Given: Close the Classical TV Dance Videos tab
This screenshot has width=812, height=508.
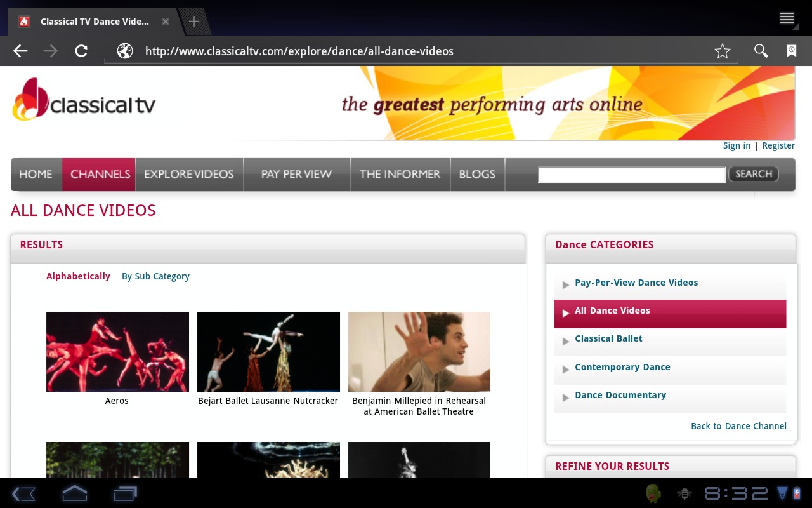Looking at the screenshot, I should pyautogui.click(x=166, y=22).
